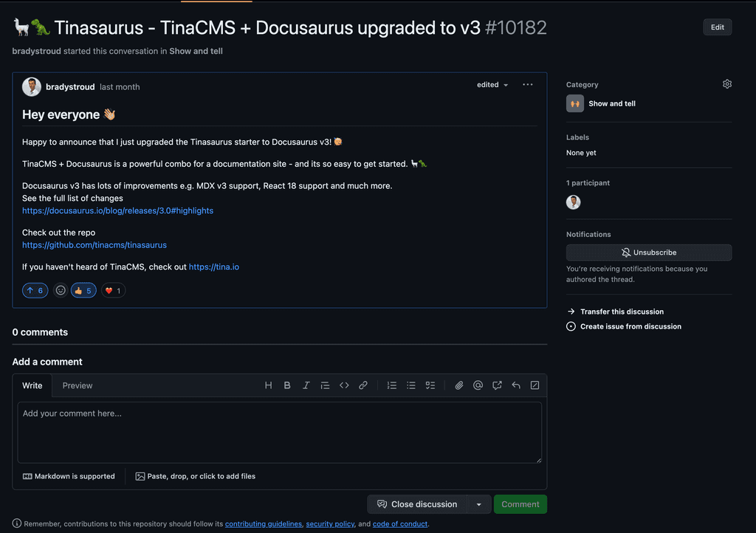The height and width of the screenshot is (533, 756).
Task: Attach files with the paperclip icon
Action: 458,385
